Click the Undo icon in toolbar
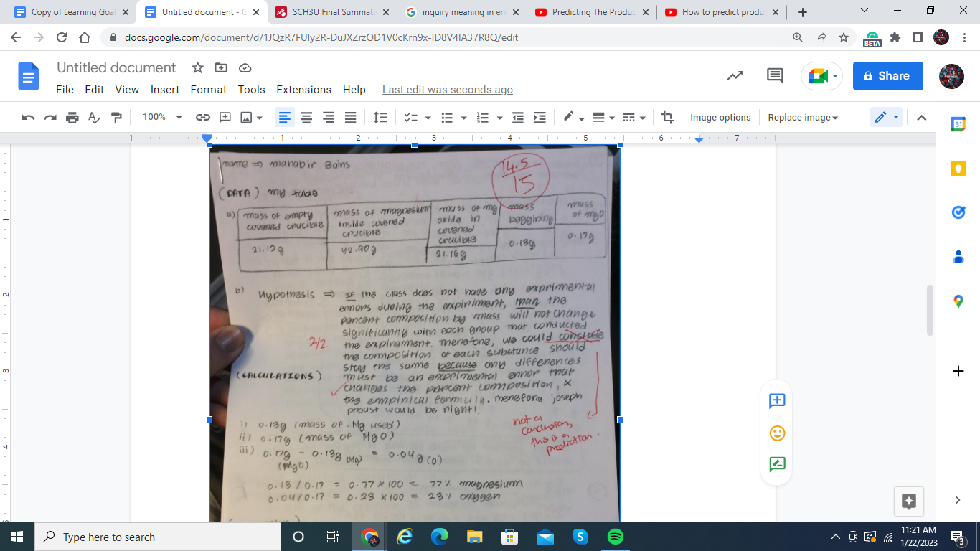The image size is (980, 551). point(28,118)
